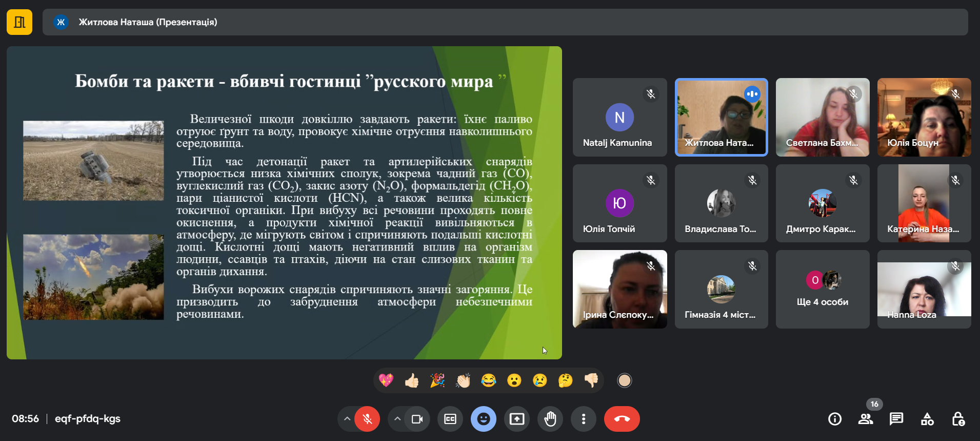Screen dimensions: 980x441
Task: Leave the call with red hang-up button
Action: click(622, 419)
